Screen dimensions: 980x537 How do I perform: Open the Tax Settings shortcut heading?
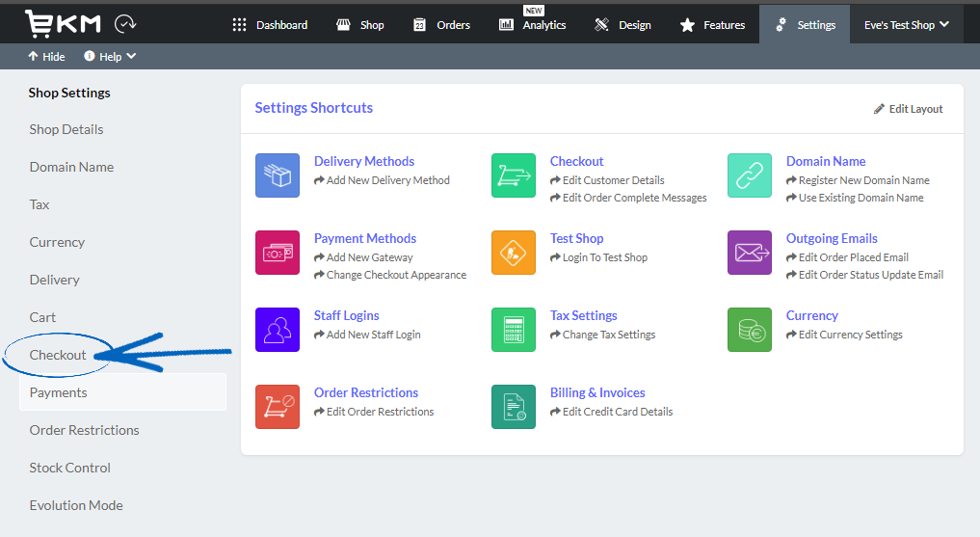click(584, 315)
